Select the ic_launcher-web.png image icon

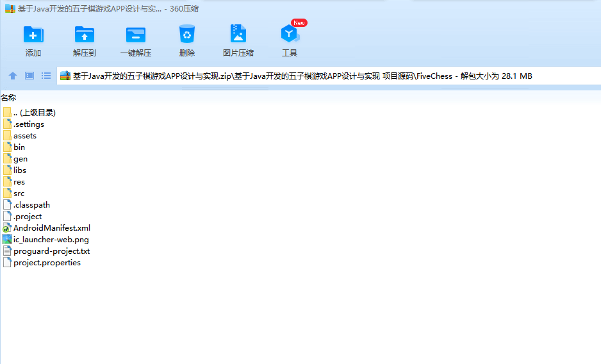pos(7,239)
